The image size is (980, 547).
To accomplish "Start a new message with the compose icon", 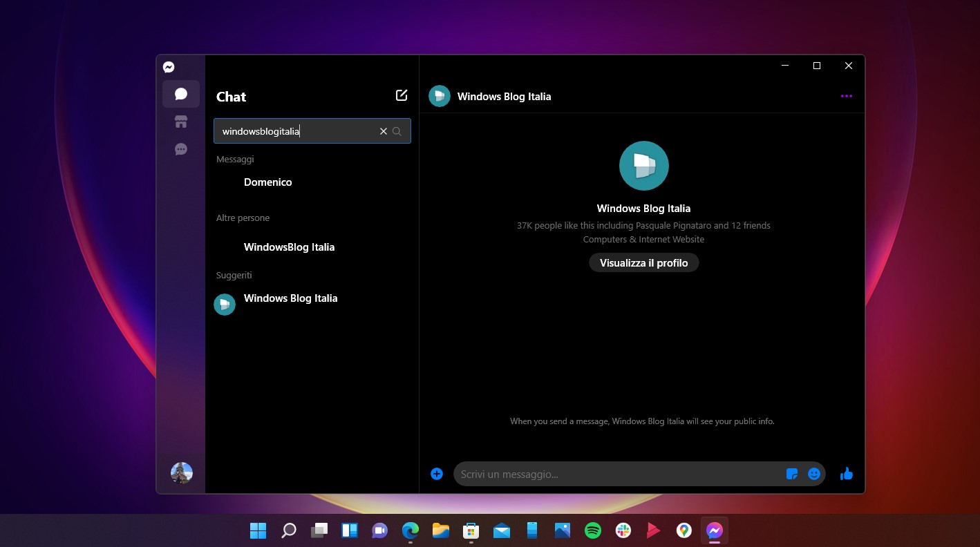I will (402, 95).
